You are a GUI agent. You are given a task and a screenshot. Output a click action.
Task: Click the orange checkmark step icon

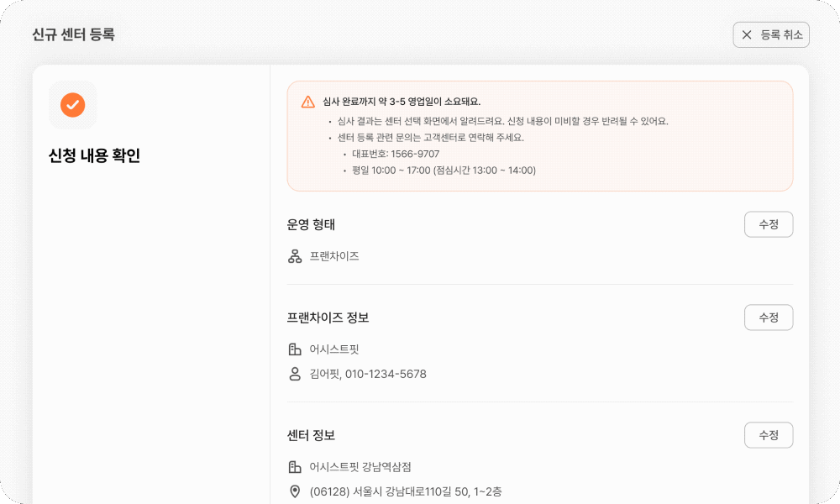(x=73, y=105)
